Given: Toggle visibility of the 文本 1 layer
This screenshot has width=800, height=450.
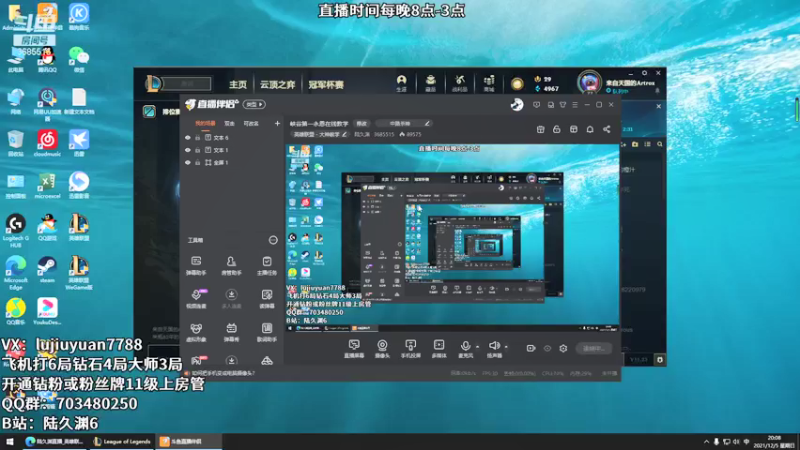Looking at the screenshot, I should [188, 150].
